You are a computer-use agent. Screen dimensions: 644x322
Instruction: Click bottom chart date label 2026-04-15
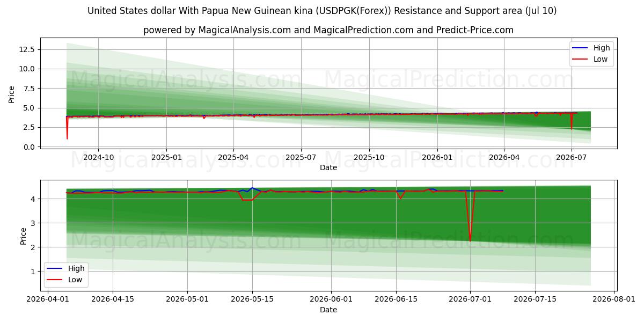[x=113, y=299]
